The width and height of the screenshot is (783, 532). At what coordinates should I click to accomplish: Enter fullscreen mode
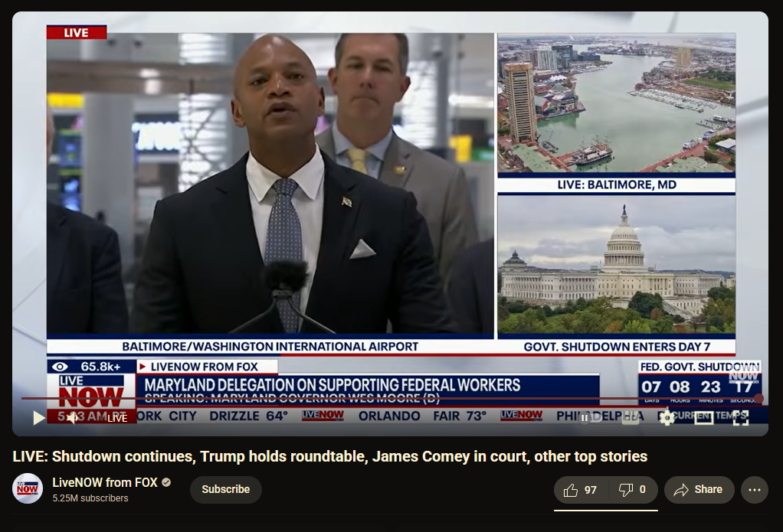click(740, 418)
